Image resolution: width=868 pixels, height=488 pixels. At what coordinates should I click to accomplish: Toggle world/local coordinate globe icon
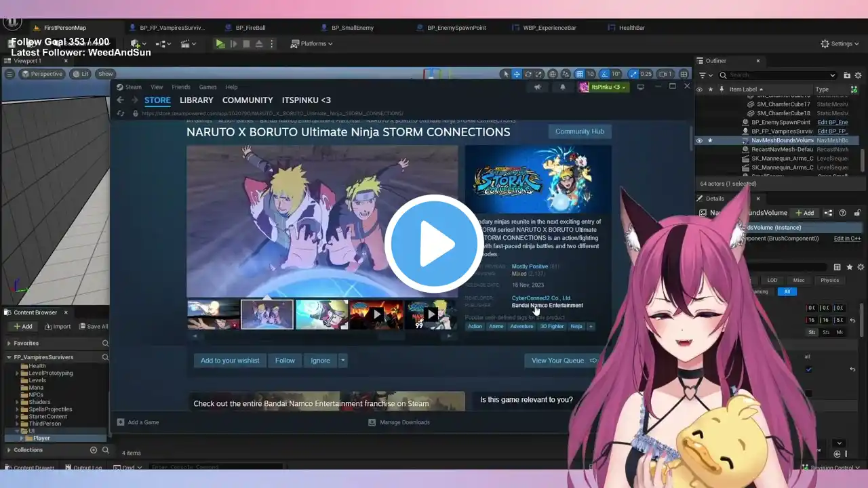click(553, 74)
